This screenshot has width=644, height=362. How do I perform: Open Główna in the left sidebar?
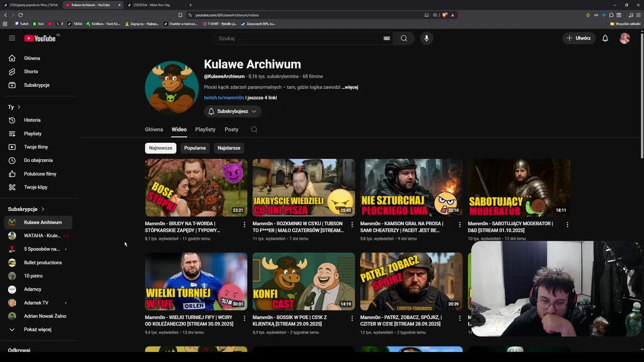coord(38,58)
